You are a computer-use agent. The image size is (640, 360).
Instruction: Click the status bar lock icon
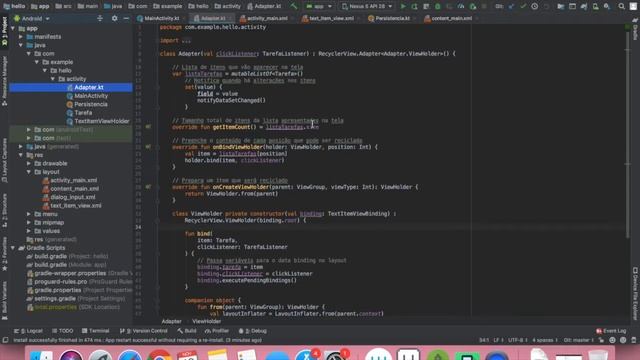601,340
